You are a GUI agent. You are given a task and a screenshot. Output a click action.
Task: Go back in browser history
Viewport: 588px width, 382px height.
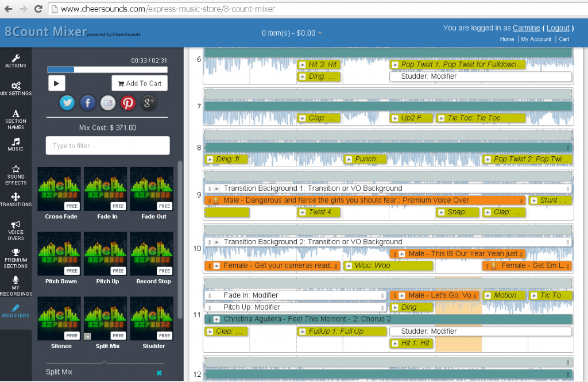pyautogui.click(x=8, y=9)
